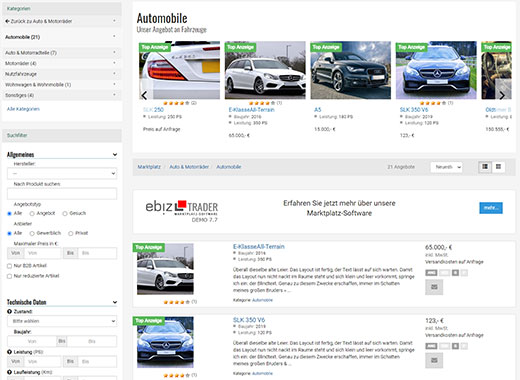Viewport: 520px width, 380px height.
Task: Focus Leistung Von field
Action: click(43, 361)
